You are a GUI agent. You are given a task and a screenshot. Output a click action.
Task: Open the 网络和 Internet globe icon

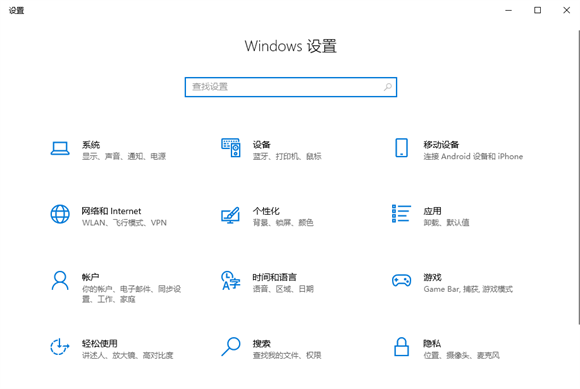[x=60, y=214]
